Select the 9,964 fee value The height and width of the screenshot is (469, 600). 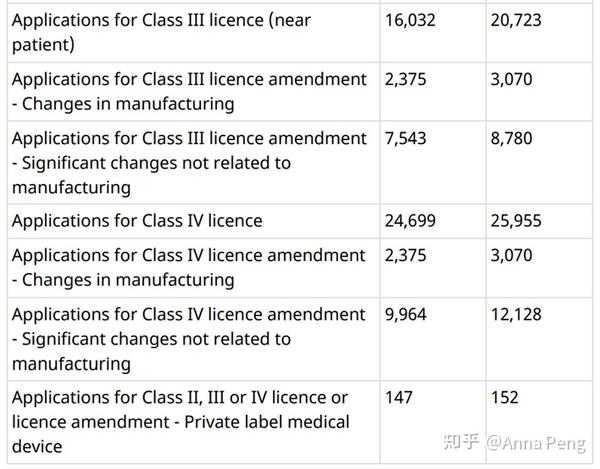coord(405,315)
